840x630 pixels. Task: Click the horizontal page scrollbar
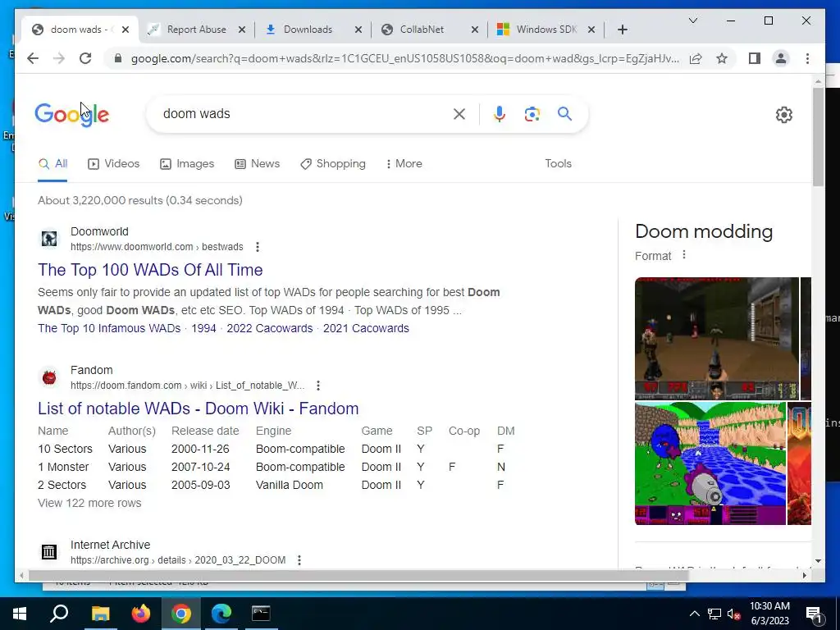(x=358, y=575)
